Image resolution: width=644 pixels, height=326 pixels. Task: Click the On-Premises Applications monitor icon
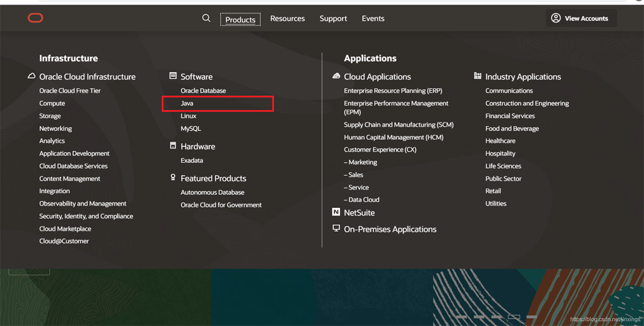(336, 229)
